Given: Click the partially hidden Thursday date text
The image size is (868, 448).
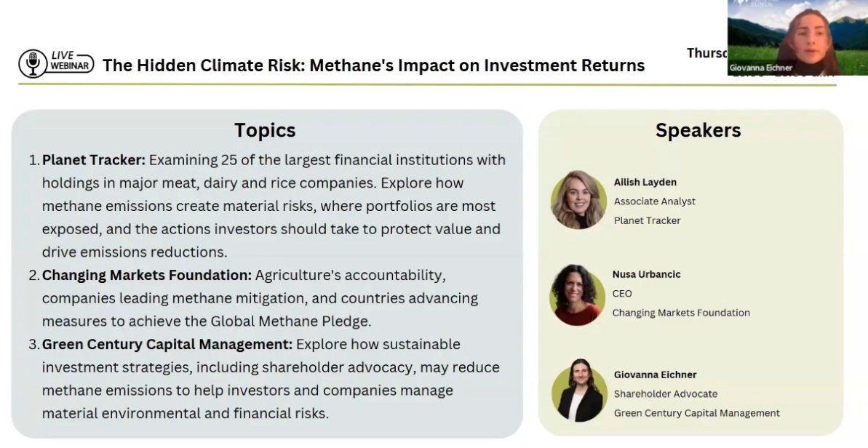Looking at the screenshot, I should pos(707,53).
